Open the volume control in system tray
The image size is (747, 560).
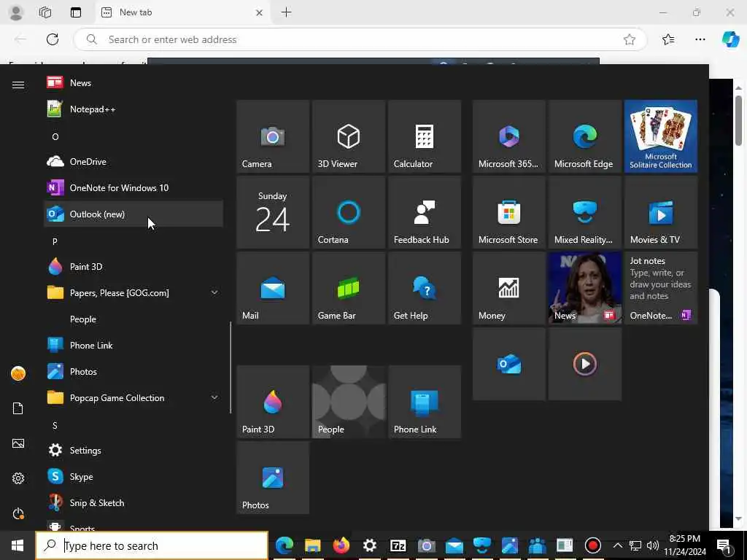[652, 545]
